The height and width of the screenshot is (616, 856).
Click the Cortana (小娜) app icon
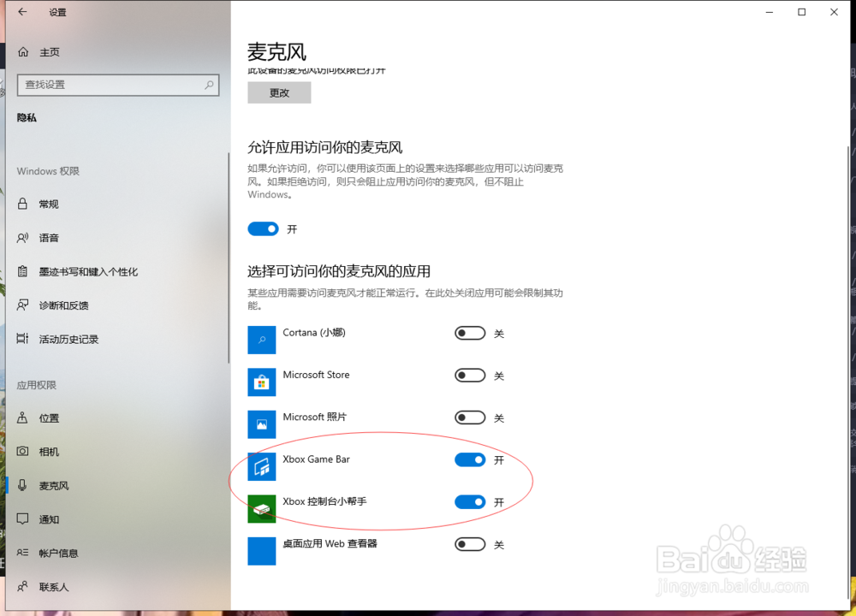pyautogui.click(x=261, y=340)
